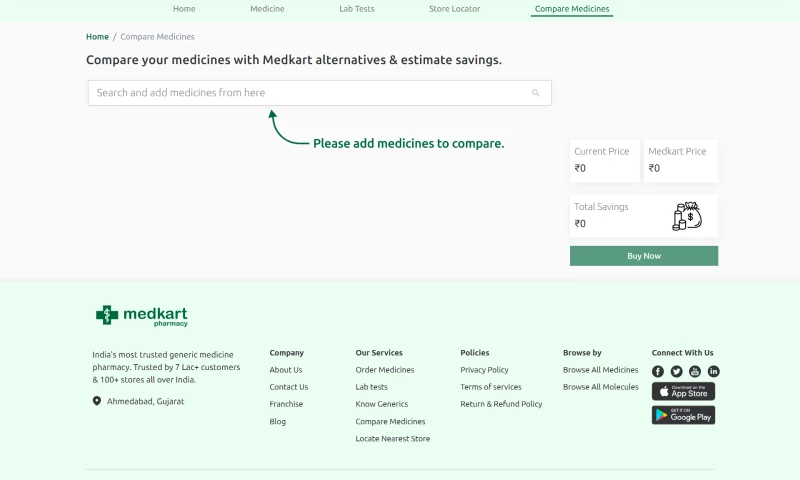Screen dimensions: 800x480
Task: Click the Home breadcrumb link
Action: coord(97,37)
